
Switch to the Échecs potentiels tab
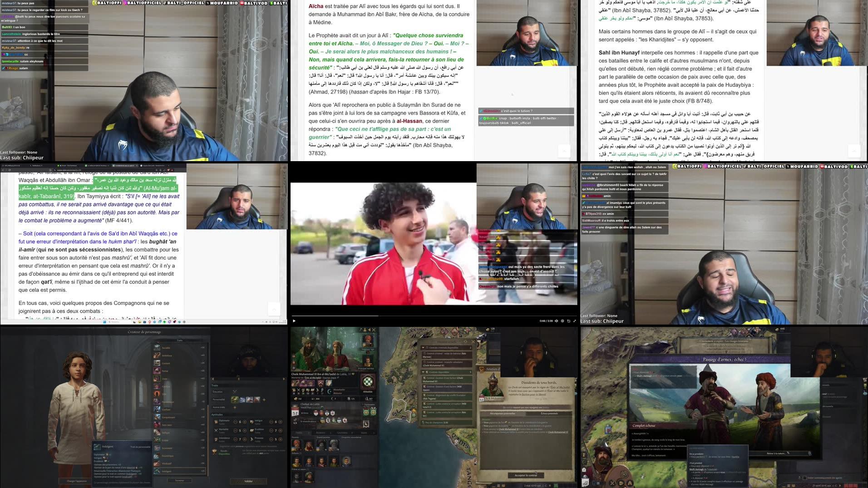coord(549,414)
